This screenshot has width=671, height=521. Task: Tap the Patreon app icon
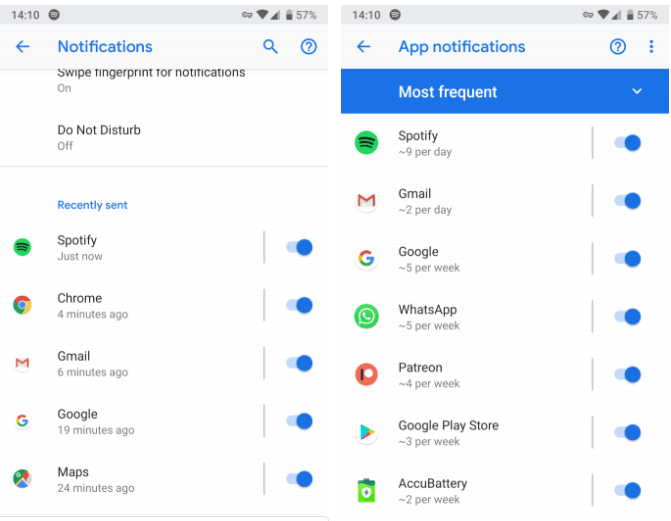pyautogui.click(x=367, y=375)
